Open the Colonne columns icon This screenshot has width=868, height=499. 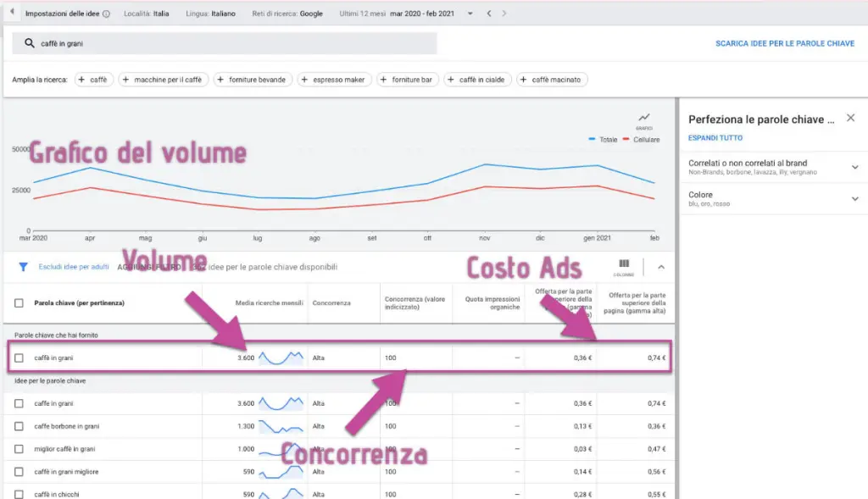(x=624, y=267)
